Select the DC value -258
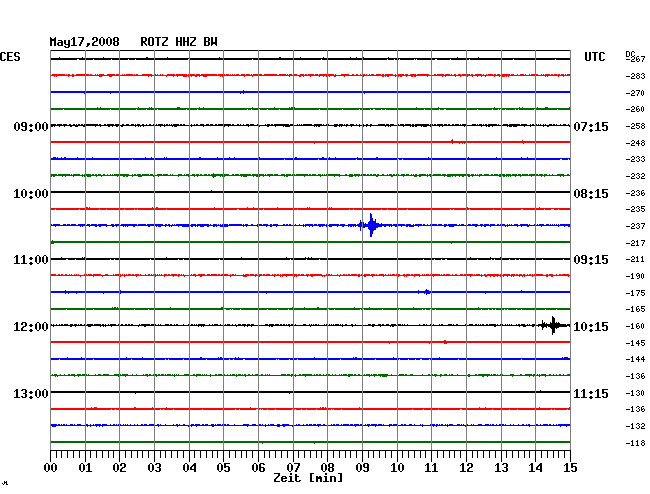This screenshot has width=650, height=494. tap(635, 126)
